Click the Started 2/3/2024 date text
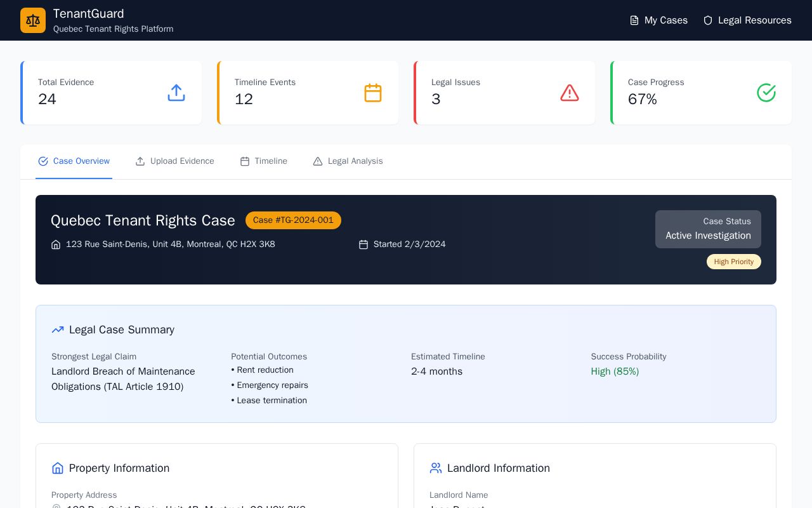 point(410,244)
